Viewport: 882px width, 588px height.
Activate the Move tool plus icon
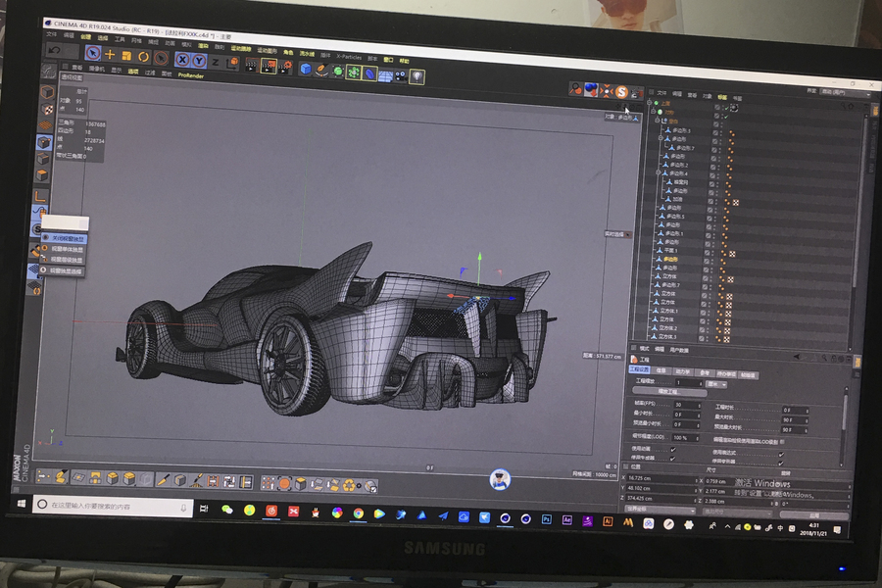click(110, 55)
